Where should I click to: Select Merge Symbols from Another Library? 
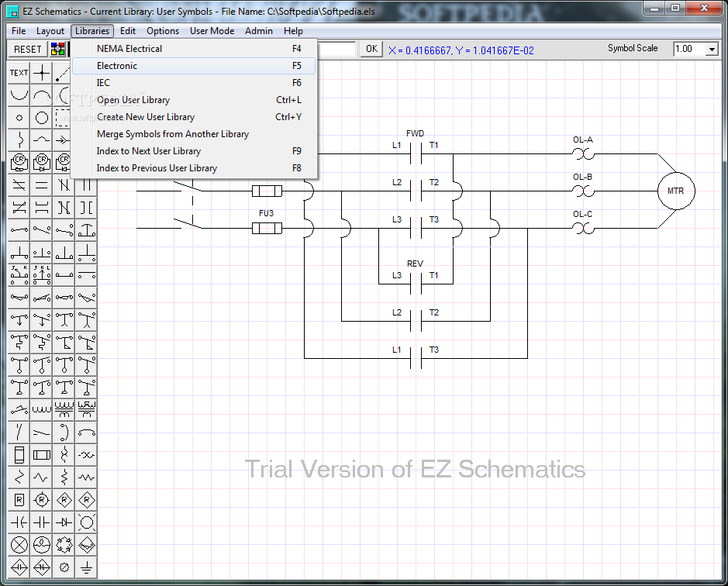194,134
